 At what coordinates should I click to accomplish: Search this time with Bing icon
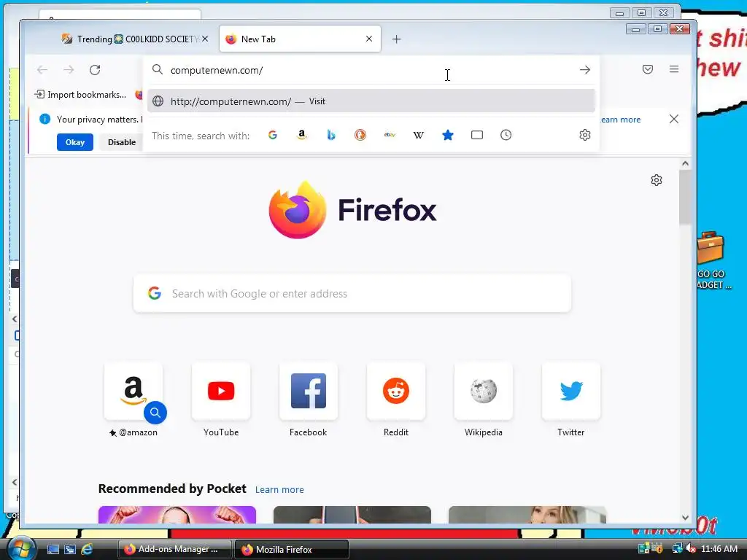pos(331,135)
